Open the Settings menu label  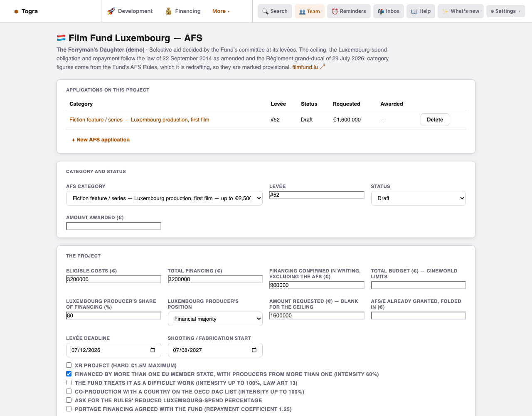click(505, 11)
